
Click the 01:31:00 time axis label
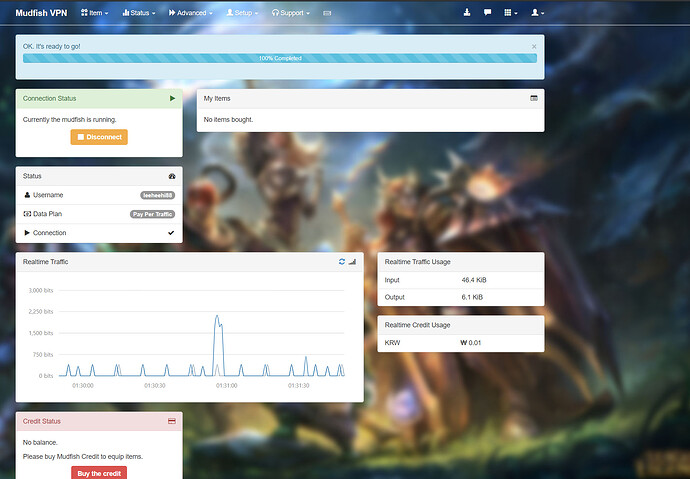(227, 385)
